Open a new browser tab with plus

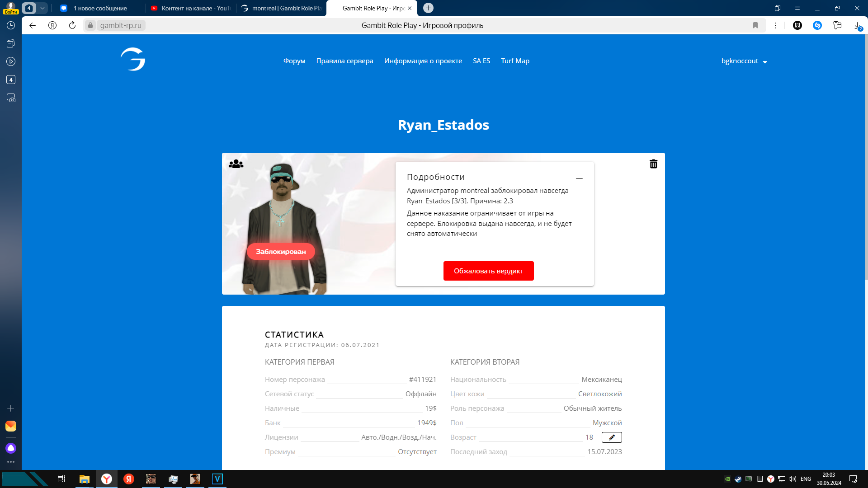click(x=428, y=8)
